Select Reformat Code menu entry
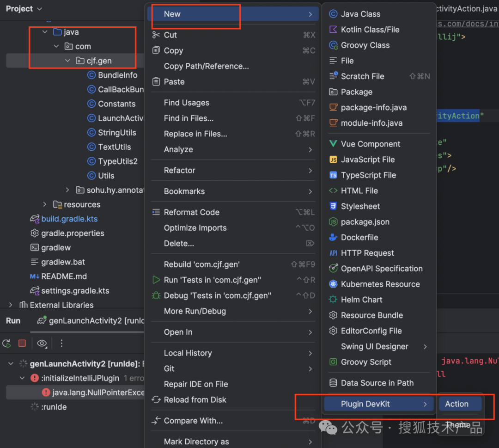 coord(233,212)
